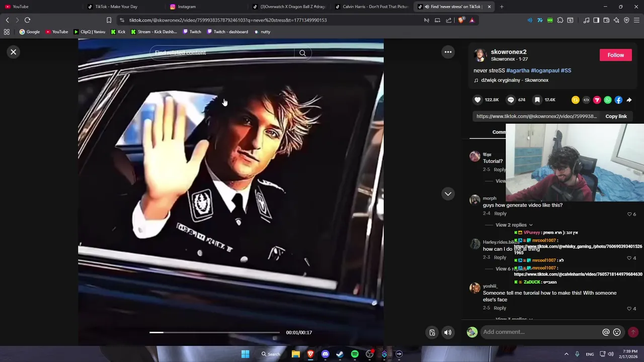Open the #loganpaul hashtag link

coord(545,70)
